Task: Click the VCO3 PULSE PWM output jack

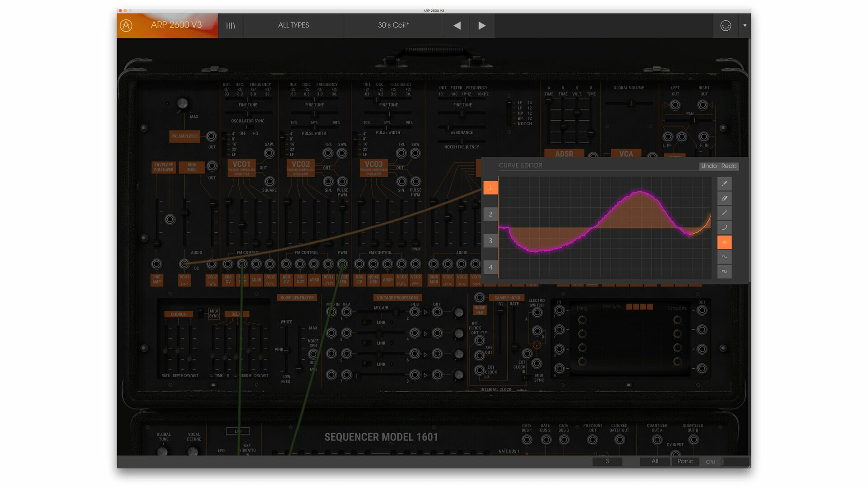Action: point(415,182)
